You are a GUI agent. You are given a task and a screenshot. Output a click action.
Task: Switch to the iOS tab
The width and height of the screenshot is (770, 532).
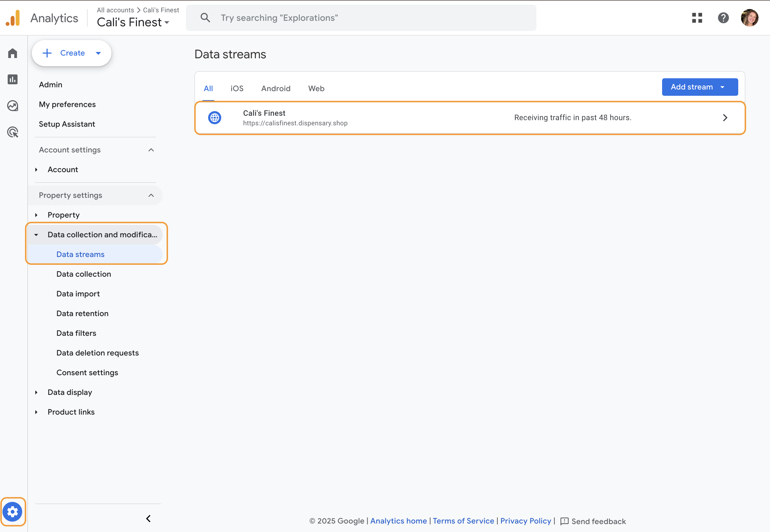pyautogui.click(x=237, y=88)
